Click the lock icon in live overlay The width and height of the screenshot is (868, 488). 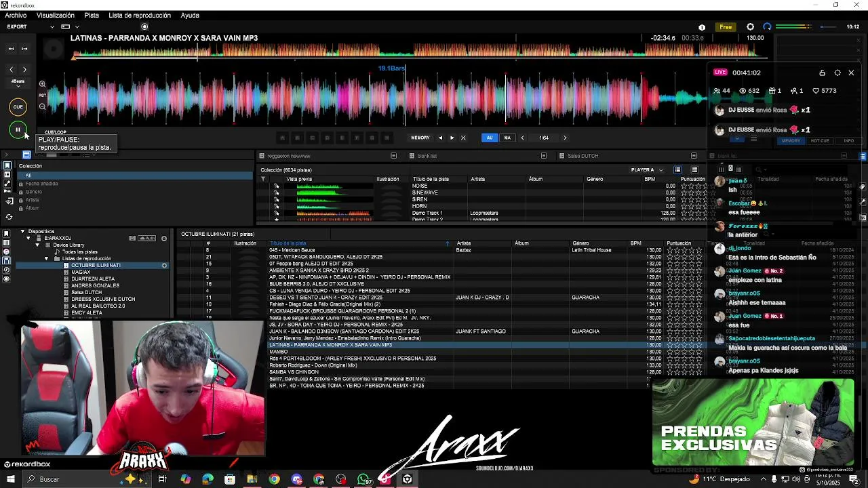[x=822, y=73]
